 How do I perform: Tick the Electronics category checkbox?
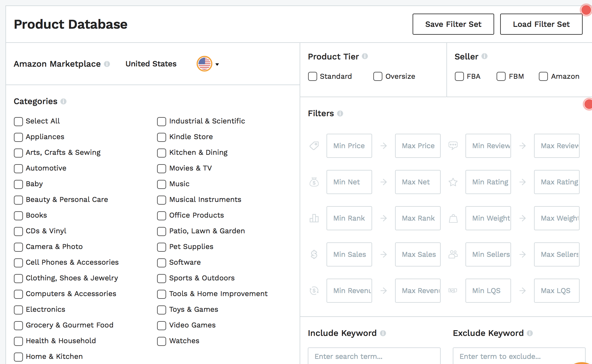18,310
